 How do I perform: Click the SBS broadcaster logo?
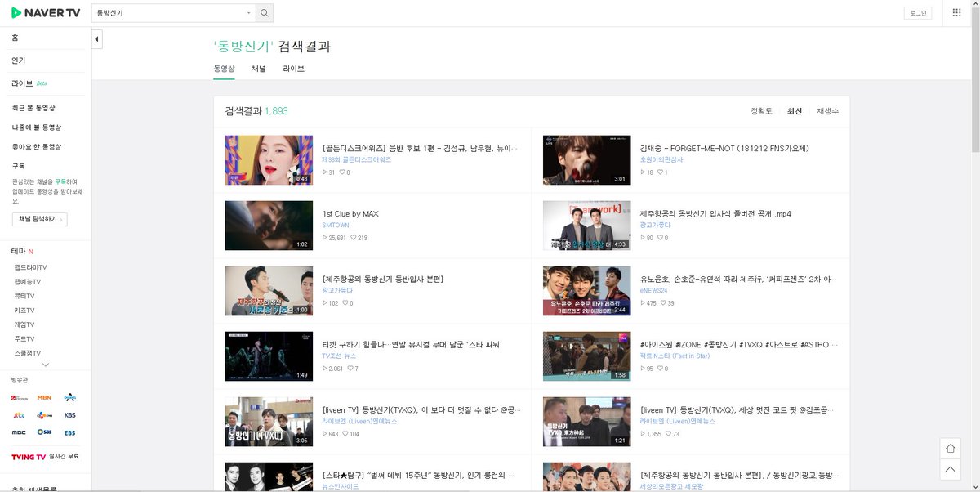[44, 432]
